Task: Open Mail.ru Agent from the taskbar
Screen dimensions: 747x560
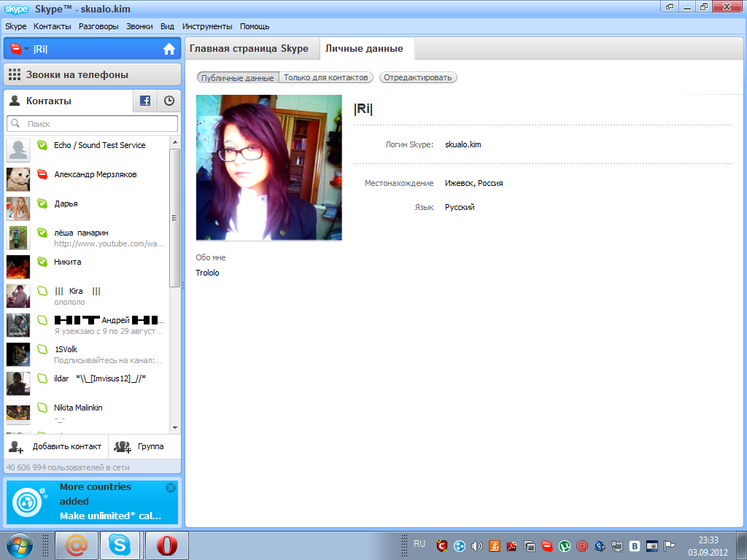Action: [x=77, y=545]
